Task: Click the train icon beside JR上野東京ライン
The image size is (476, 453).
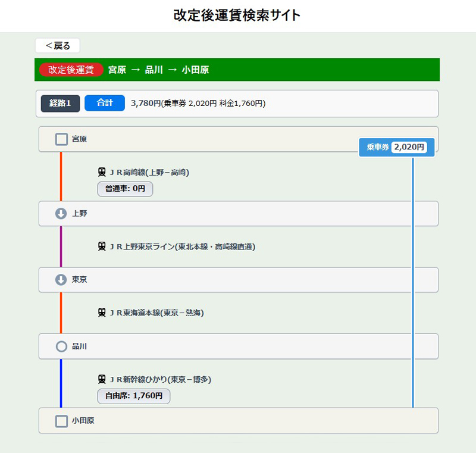Action: pos(102,246)
